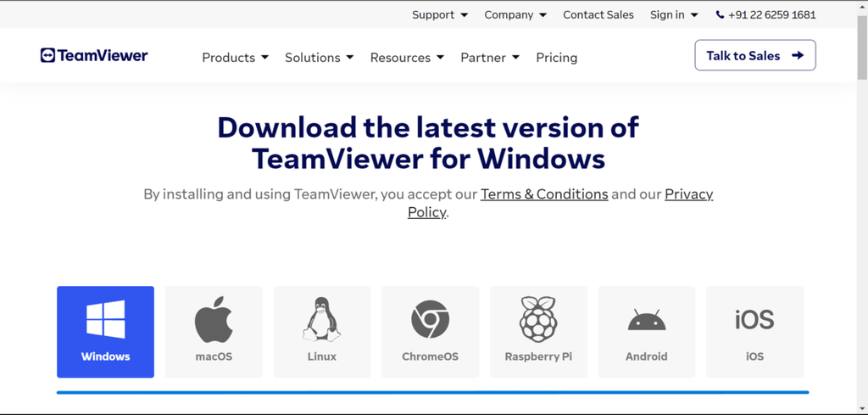Image resolution: width=868 pixels, height=415 pixels.
Task: Expand the Support dropdown
Action: [440, 15]
